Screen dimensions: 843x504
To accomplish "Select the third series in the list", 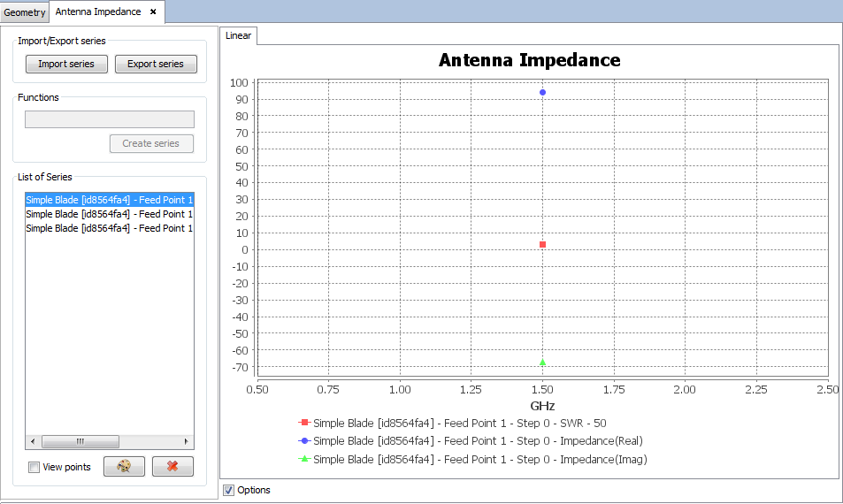I will [109, 228].
